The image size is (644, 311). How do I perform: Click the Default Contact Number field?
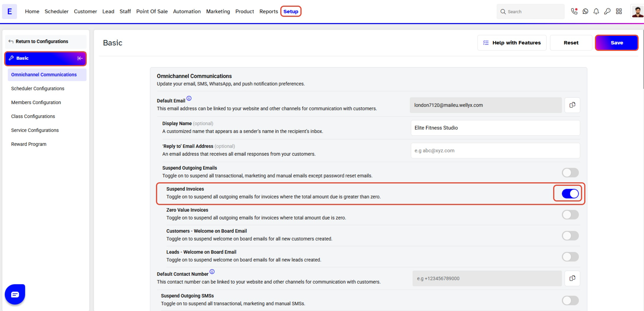tap(487, 278)
